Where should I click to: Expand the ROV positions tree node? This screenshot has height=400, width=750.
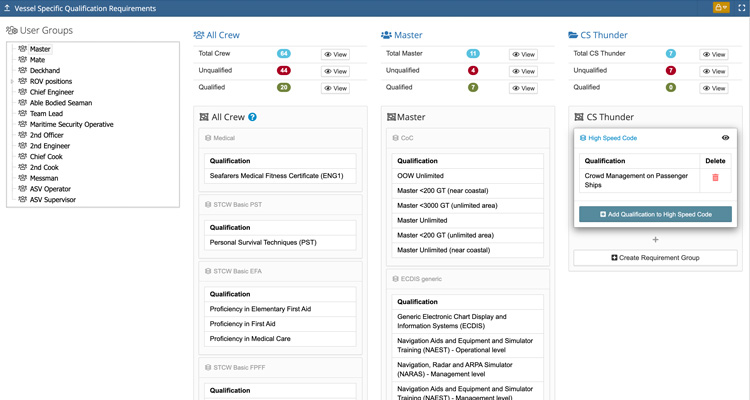click(x=12, y=81)
